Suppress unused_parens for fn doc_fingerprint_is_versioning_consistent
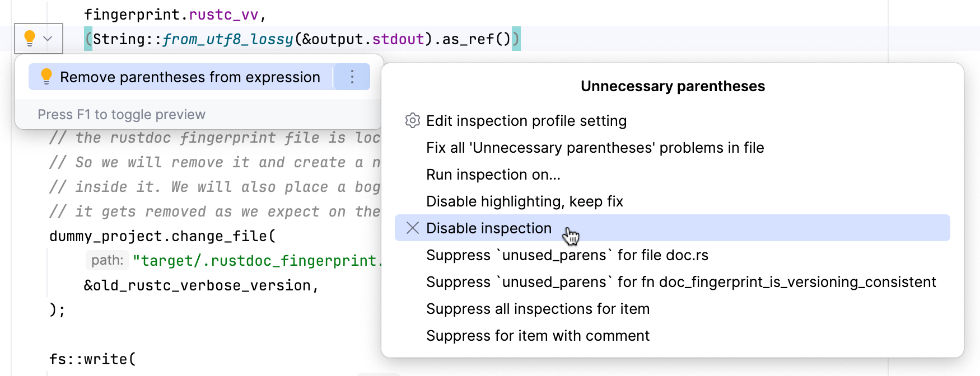Screen dimensions: 980x376 pos(680,282)
